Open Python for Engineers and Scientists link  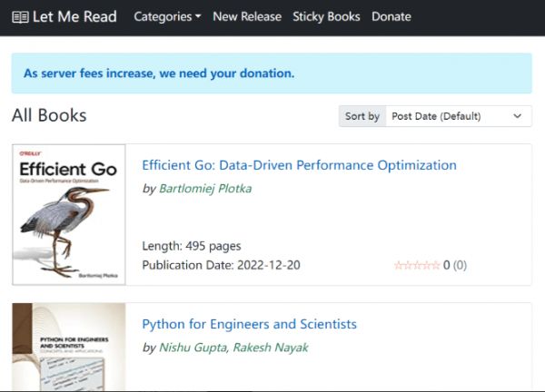[x=249, y=324]
